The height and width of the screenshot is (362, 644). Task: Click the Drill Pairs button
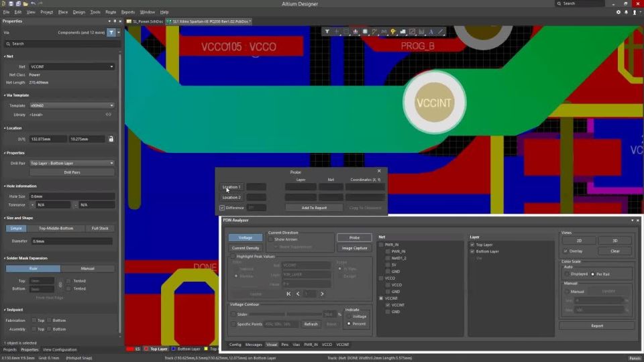72,172
